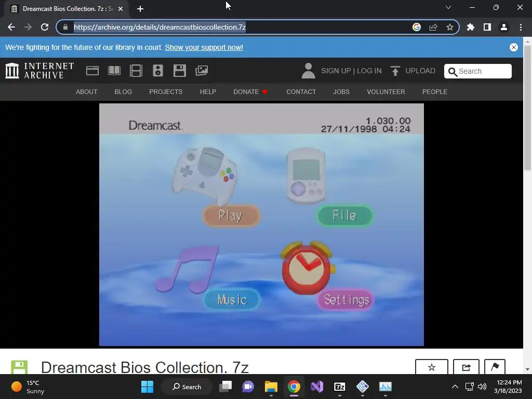Open the Video film strip icon
The image size is (532, 399).
[x=136, y=71]
